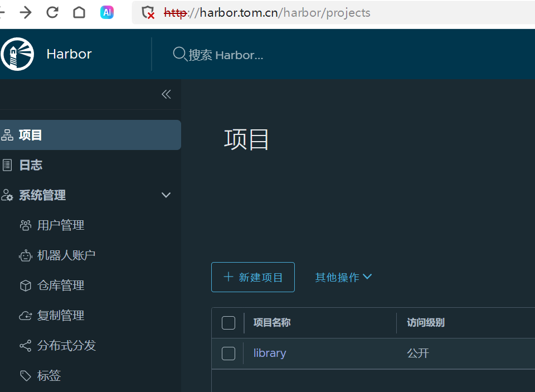Tick the library project checkbox
The width and height of the screenshot is (535, 392).
228,354
